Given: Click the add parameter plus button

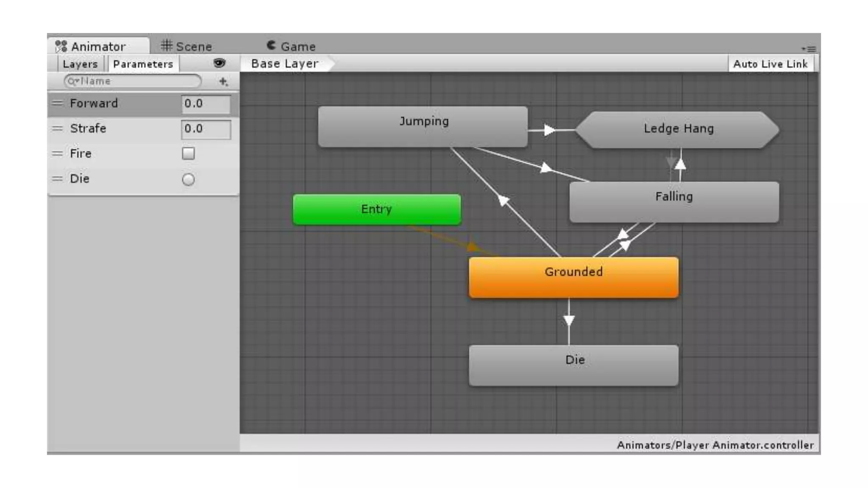Looking at the screenshot, I should click(x=223, y=81).
